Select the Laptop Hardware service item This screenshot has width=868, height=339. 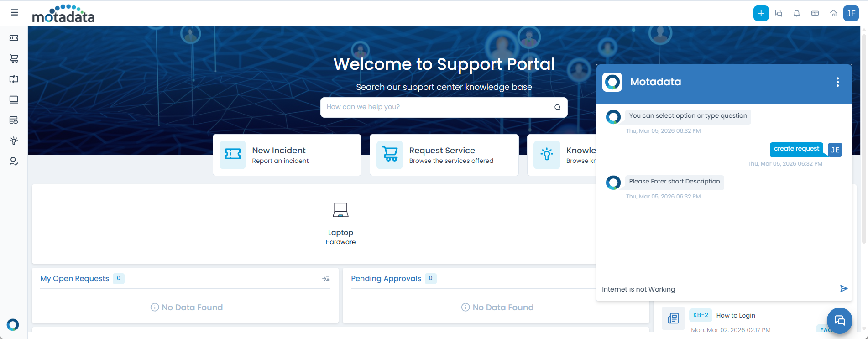click(340, 224)
